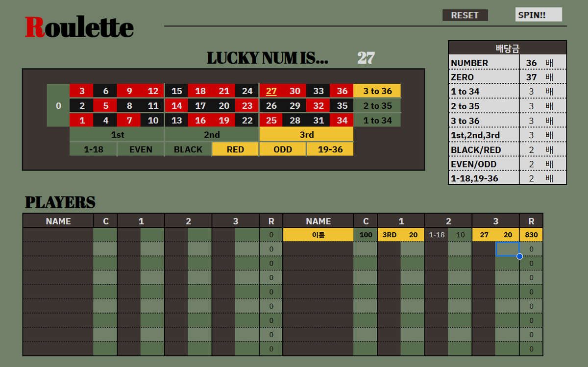Select number 2 on the board
The width and height of the screenshot is (588, 367).
pos(82,105)
